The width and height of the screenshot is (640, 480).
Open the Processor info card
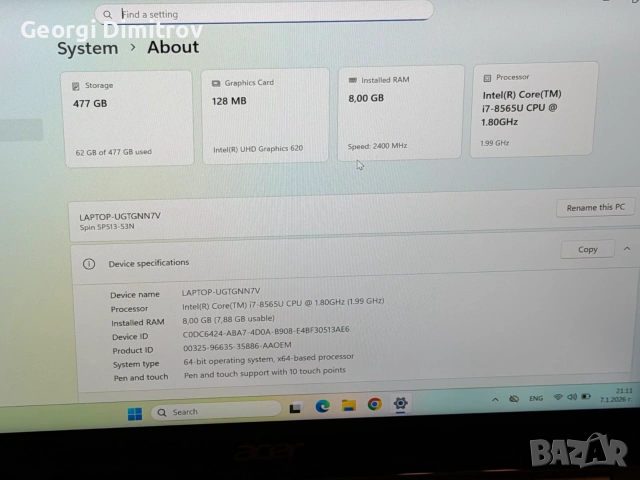[534, 109]
